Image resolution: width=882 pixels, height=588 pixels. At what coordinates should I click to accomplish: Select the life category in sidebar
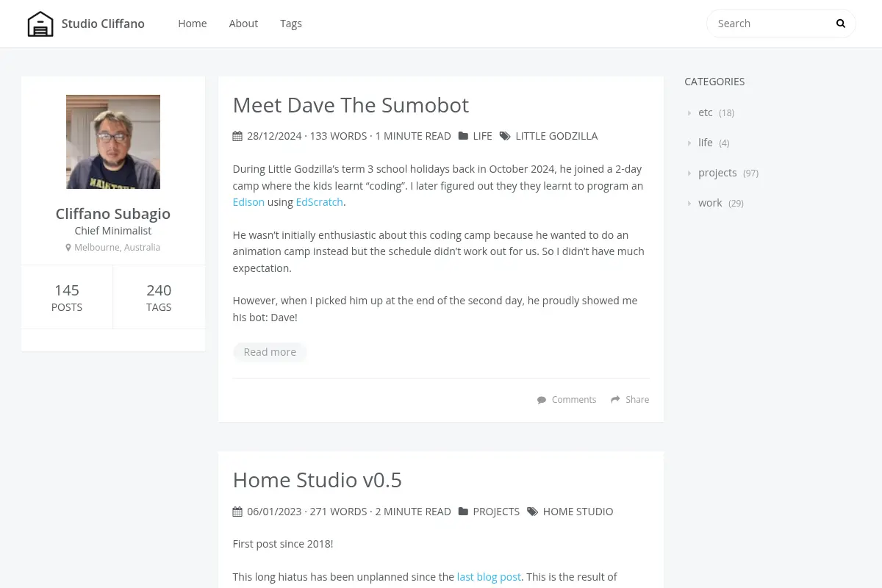coord(706,143)
